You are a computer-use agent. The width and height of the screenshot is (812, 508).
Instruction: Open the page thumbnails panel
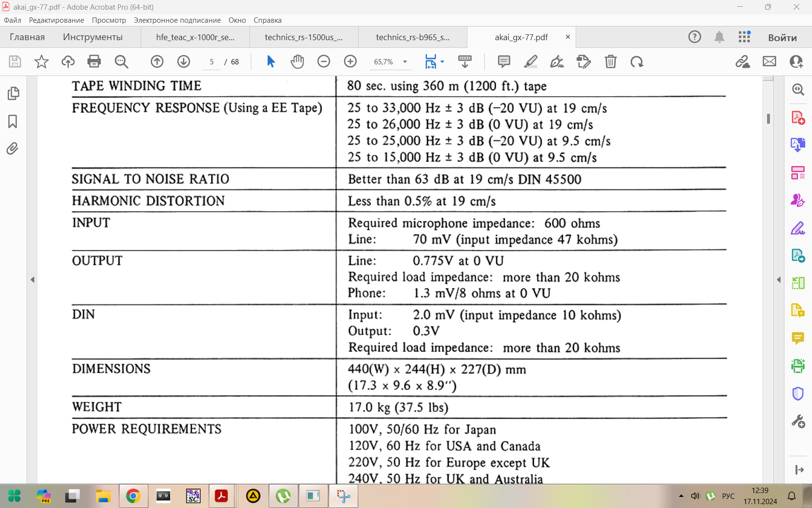tap(13, 93)
